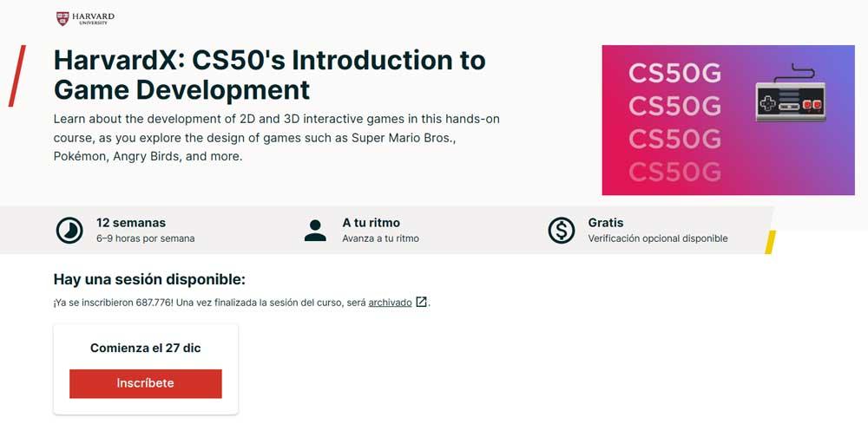
Task: Click the course title heading
Action: pos(270,75)
